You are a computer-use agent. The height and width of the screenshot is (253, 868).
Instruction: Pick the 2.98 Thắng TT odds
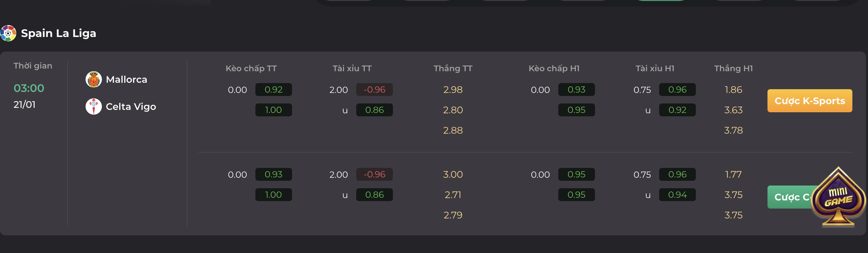tap(453, 90)
